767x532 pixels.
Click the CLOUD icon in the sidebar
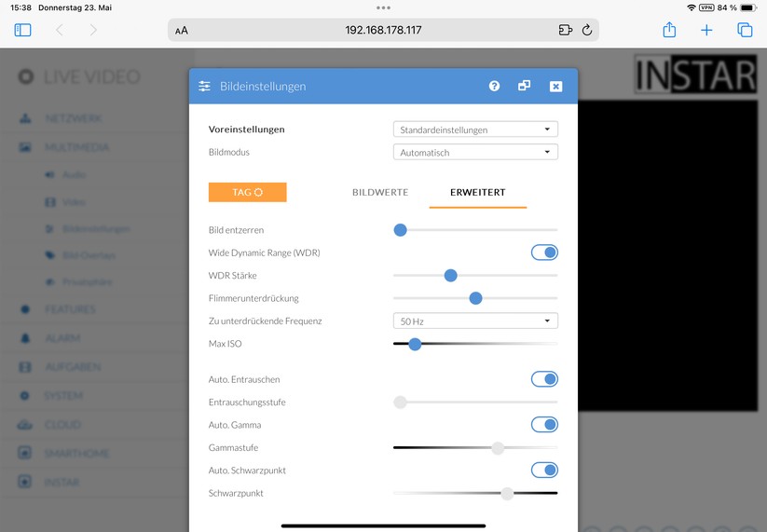[x=25, y=425]
